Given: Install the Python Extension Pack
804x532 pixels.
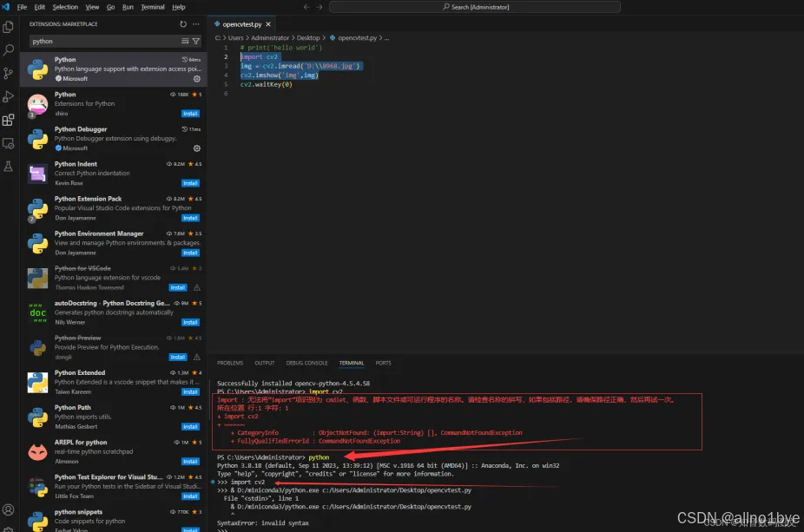Looking at the screenshot, I should point(190,219).
